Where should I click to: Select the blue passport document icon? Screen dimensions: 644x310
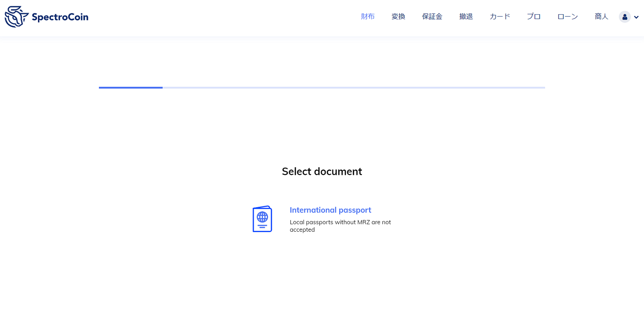coord(262,219)
